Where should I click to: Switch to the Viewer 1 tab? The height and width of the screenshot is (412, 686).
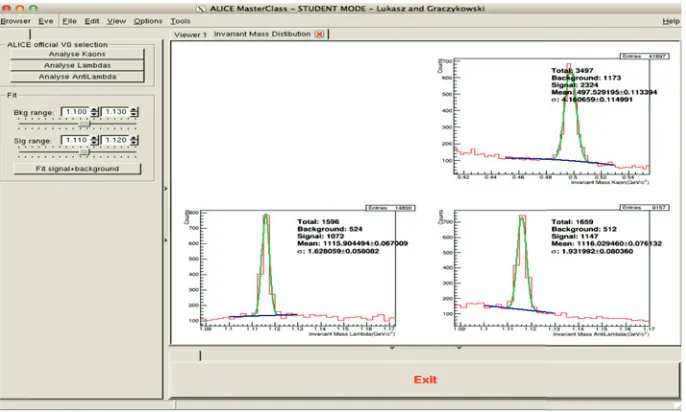pos(190,35)
